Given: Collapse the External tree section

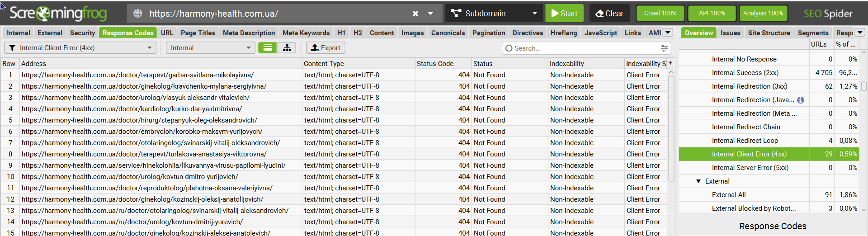Looking at the screenshot, I should (x=698, y=181).
